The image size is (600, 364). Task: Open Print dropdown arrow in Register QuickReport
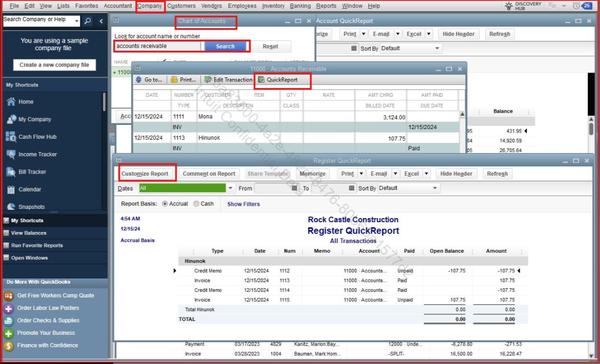coord(361,174)
